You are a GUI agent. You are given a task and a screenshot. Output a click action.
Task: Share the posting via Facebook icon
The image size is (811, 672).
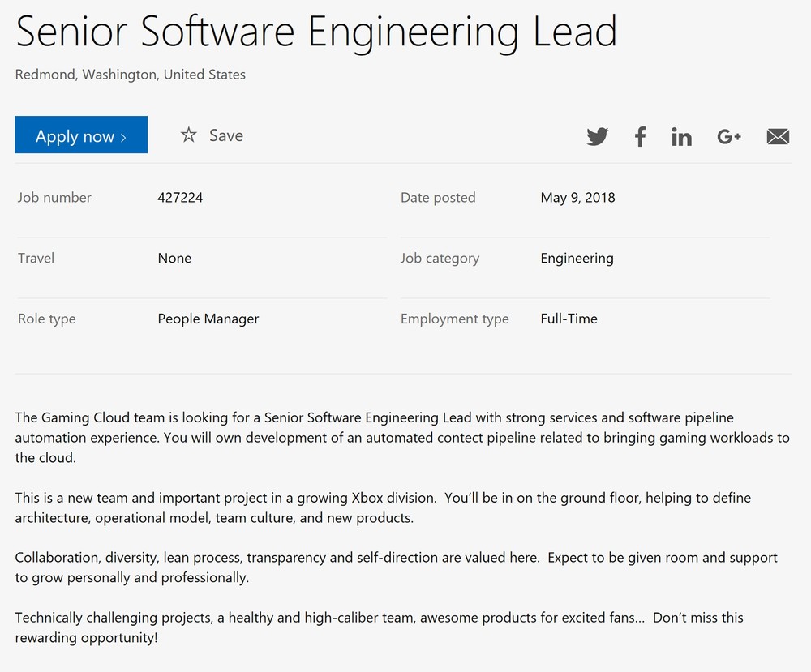640,136
